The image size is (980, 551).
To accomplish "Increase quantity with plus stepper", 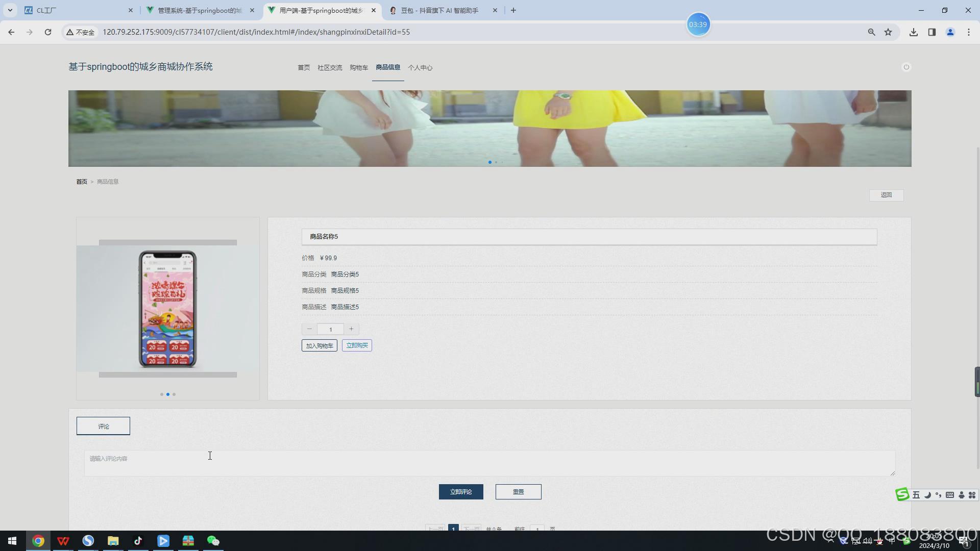I will click(x=351, y=329).
